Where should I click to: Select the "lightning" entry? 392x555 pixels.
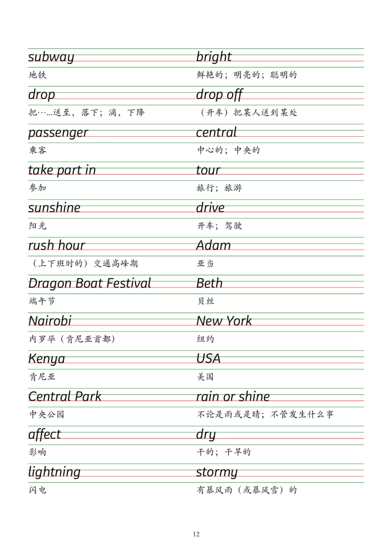(x=54, y=472)
